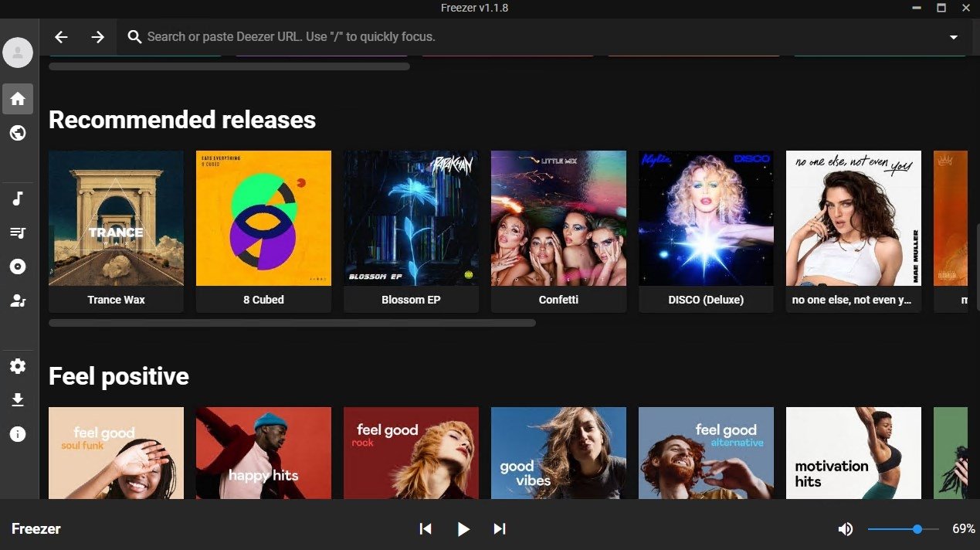The image size is (980, 550).
Task: Click the horizontal scrollbar above Recommended releases
Action: (229, 66)
